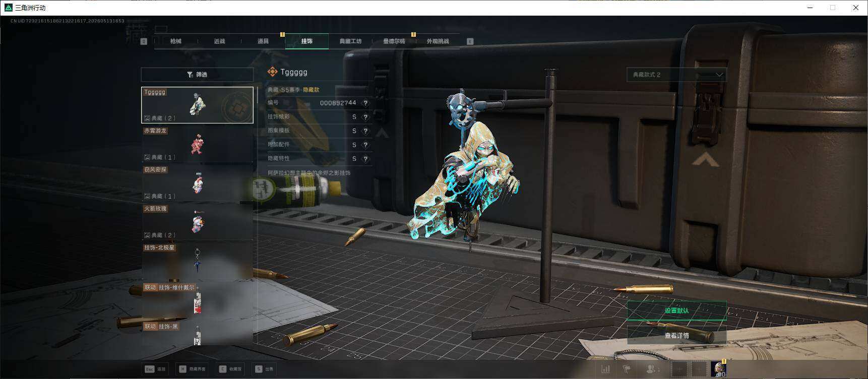Viewport: 868px width, 379px height.
Task: Open the friends icon in bottom bar
Action: pyautogui.click(x=652, y=369)
